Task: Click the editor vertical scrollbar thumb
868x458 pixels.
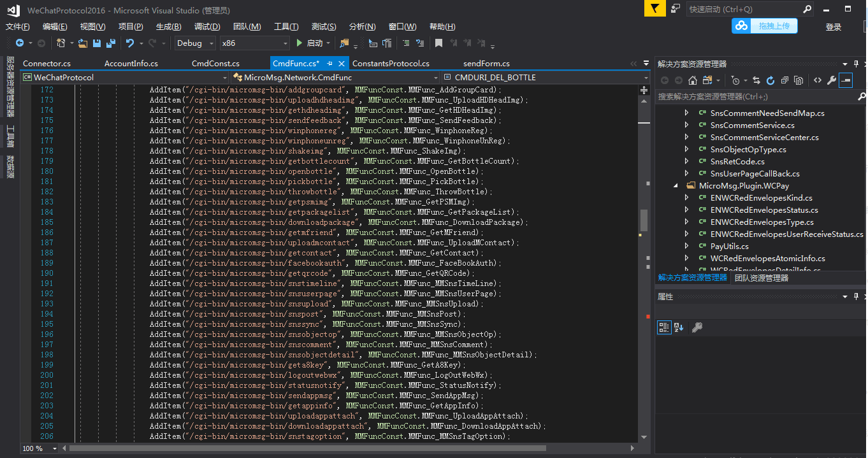Action: pos(644,220)
